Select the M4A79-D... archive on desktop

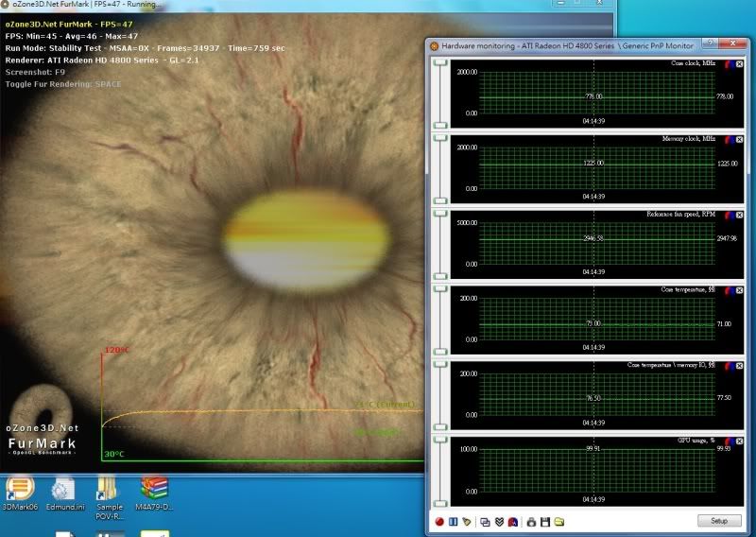click(154, 494)
